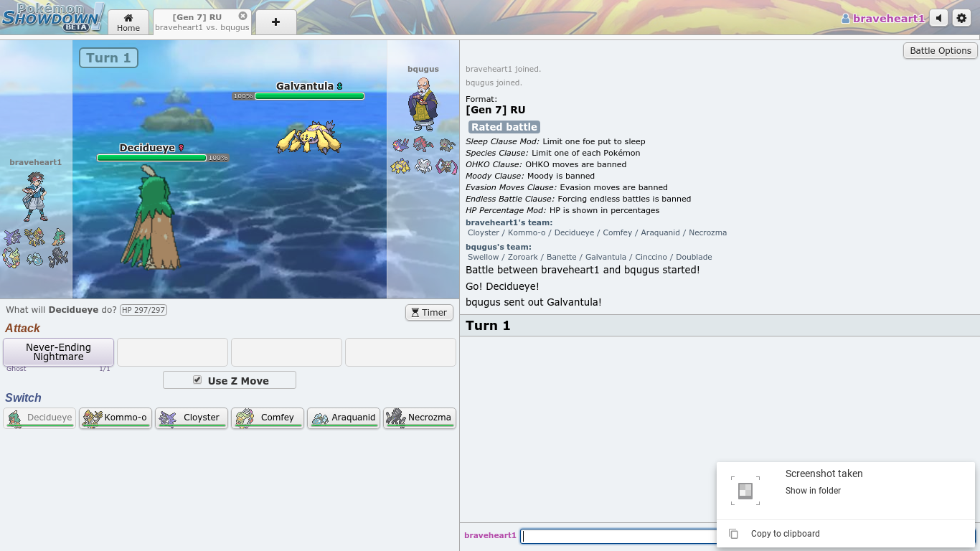This screenshot has height=551, width=980.
Task: Click the 'bqugus joined.' log line
Action: click(x=494, y=83)
